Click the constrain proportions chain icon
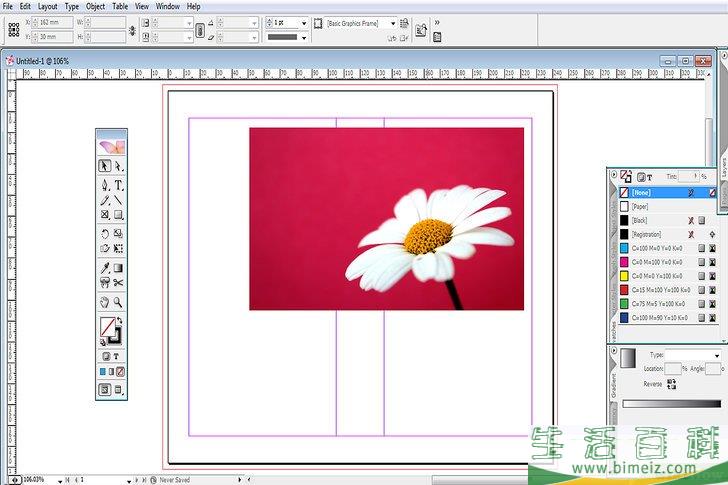The width and height of the screenshot is (728, 485). click(x=200, y=30)
